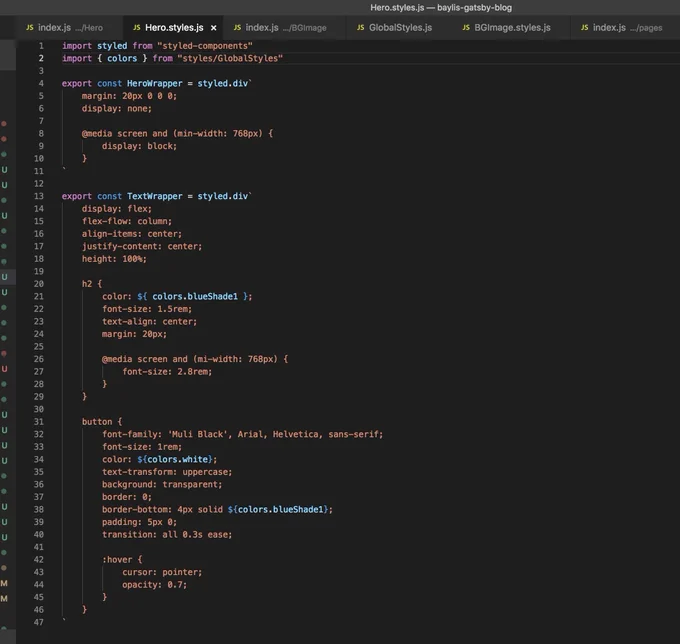The height and width of the screenshot is (644, 680).
Task: Click the 'display: block;' line
Action: [x=139, y=146]
